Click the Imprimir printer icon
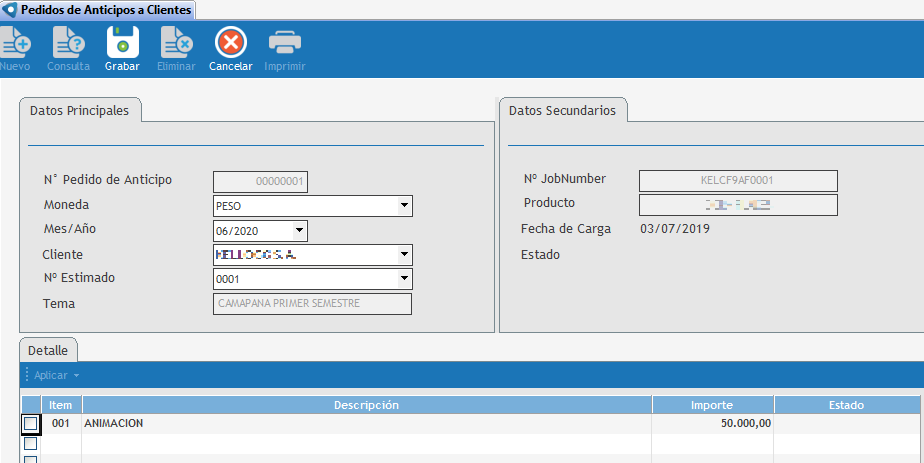Screen dimensions: 924x463 (x=284, y=44)
